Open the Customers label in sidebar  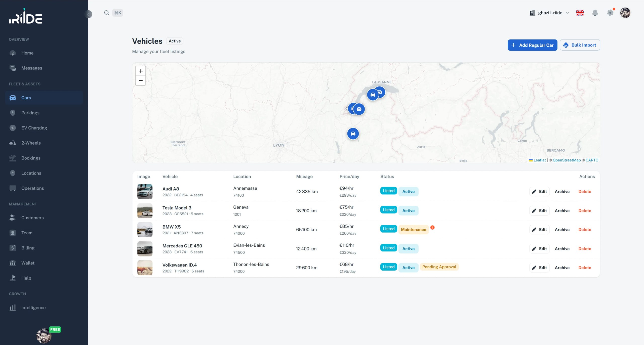(32, 218)
